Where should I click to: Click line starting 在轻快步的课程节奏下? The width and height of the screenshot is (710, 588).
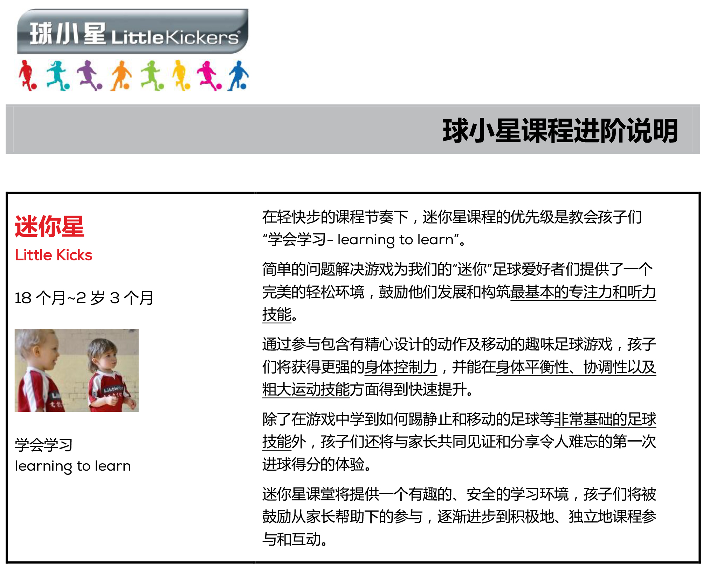[452, 217]
